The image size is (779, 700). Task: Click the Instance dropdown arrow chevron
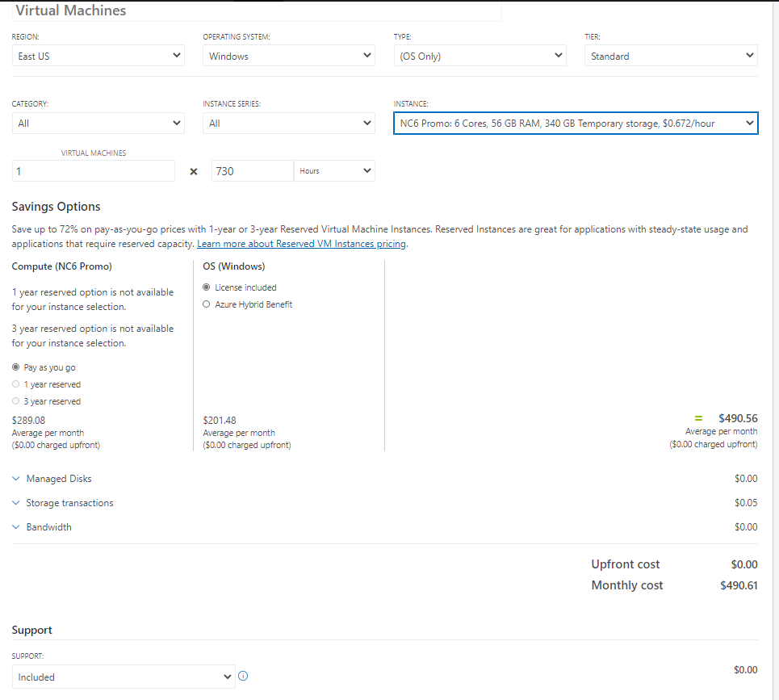click(748, 123)
